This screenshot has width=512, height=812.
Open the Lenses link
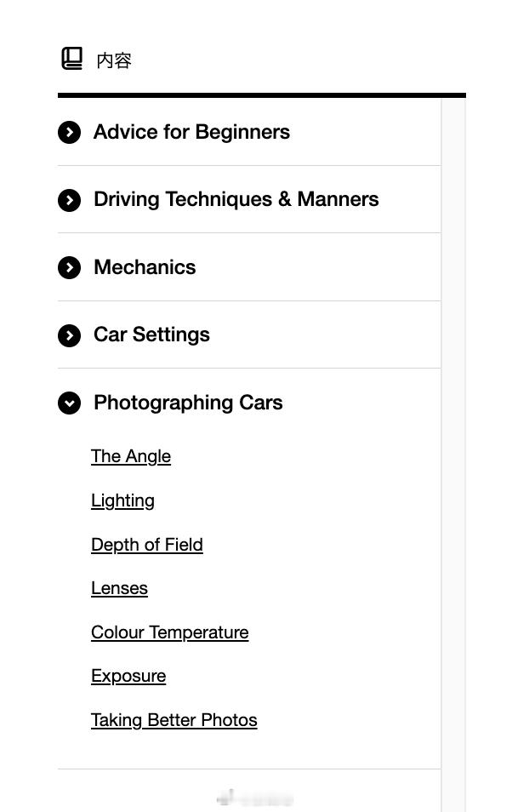pyautogui.click(x=120, y=588)
